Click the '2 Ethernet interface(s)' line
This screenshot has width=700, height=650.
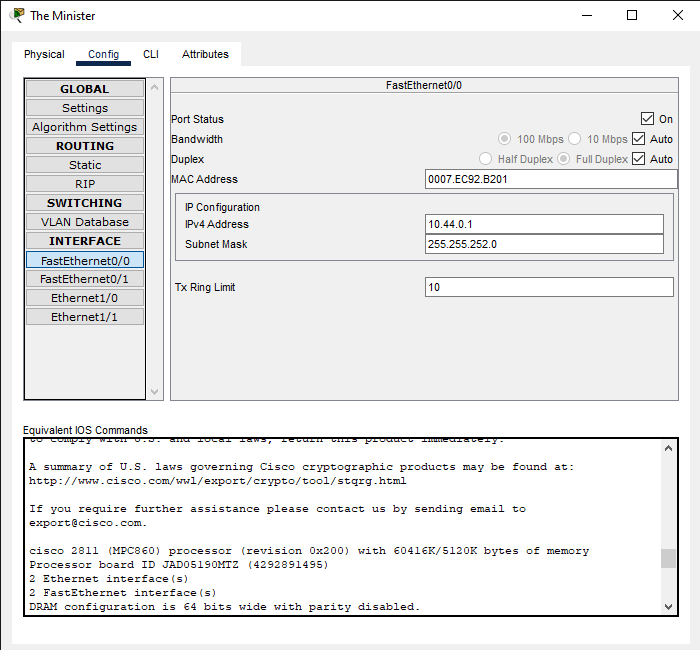pyautogui.click(x=109, y=579)
